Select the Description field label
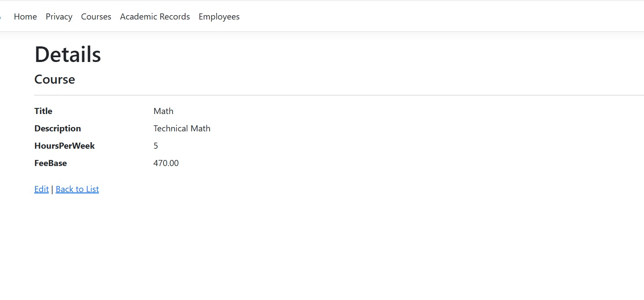This screenshot has height=300, width=644. click(58, 128)
